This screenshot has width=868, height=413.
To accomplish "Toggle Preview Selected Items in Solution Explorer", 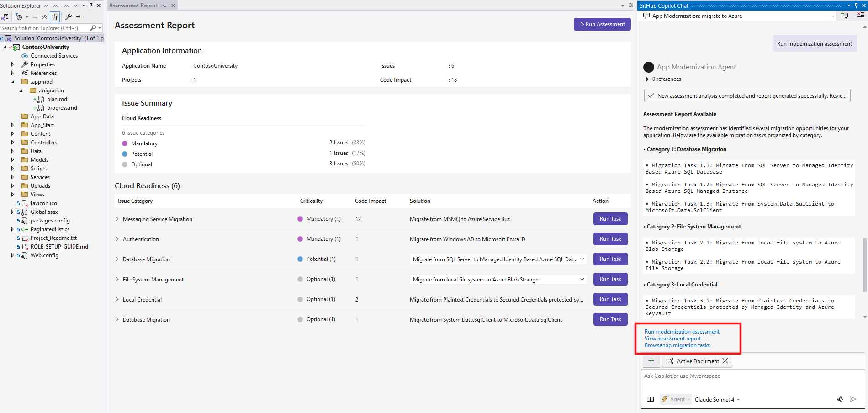I will click(55, 17).
